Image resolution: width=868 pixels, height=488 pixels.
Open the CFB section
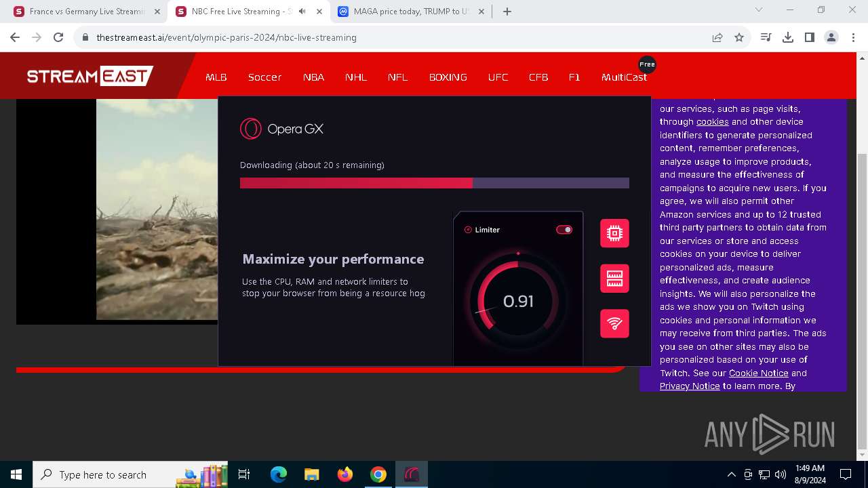538,77
